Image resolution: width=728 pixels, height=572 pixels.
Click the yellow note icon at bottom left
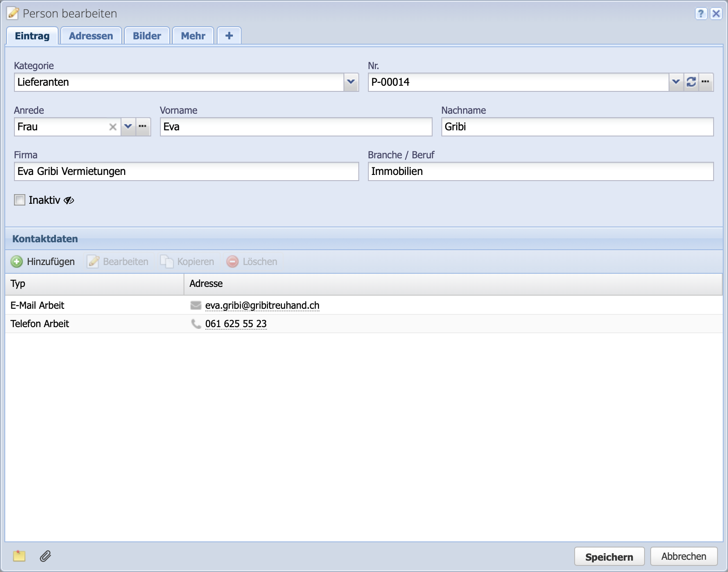pos(19,556)
